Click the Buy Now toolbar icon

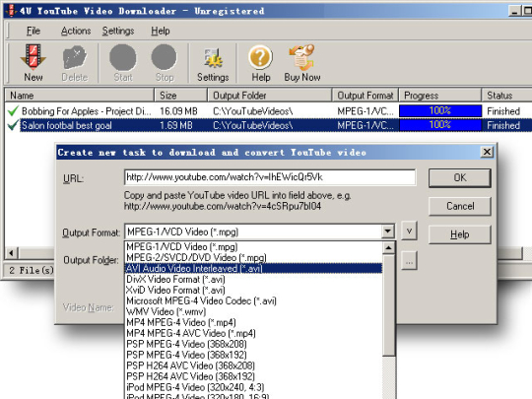click(x=302, y=63)
